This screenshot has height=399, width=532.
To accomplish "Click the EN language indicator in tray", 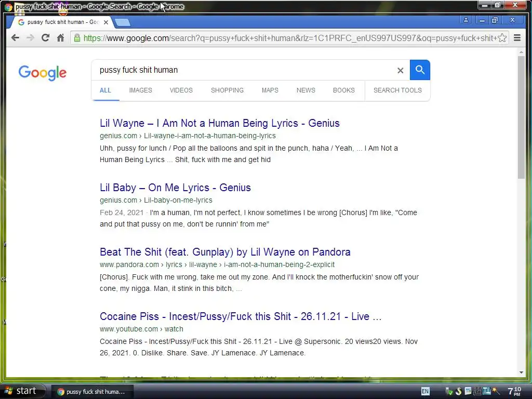I will point(425,391).
